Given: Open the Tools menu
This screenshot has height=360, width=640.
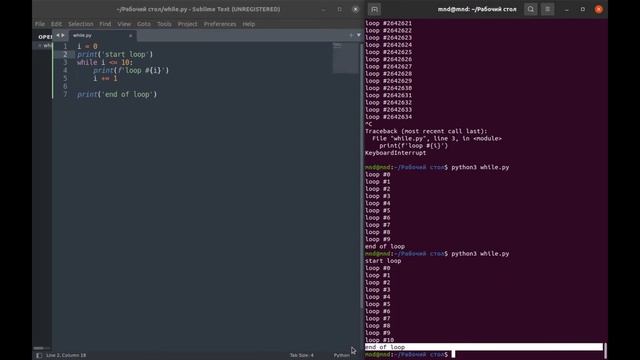Looking at the screenshot, I should (x=164, y=24).
